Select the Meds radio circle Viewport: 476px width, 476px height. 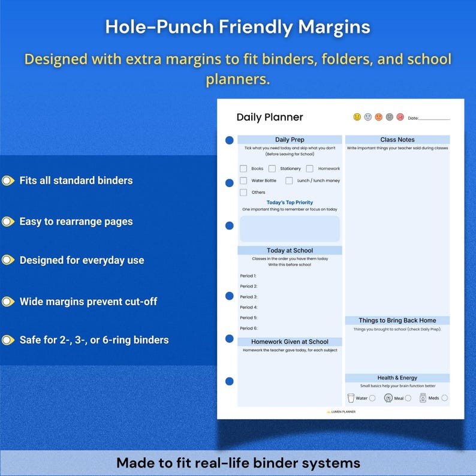(445, 397)
